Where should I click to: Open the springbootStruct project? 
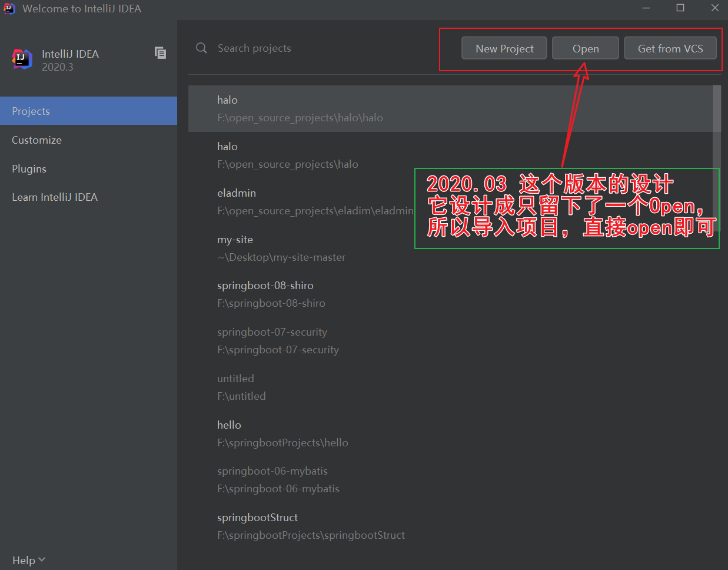click(450, 526)
